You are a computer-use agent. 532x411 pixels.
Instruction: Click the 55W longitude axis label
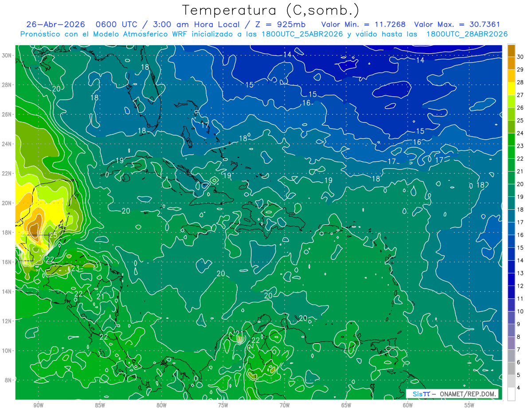[x=469, y=405]
